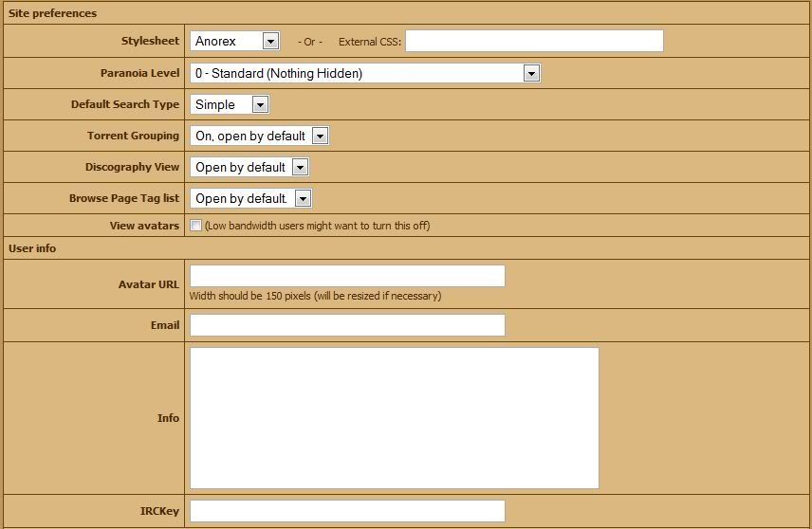The image size is (812, 529).
Task: Click into the Email input field
Action: coord(347,325)
